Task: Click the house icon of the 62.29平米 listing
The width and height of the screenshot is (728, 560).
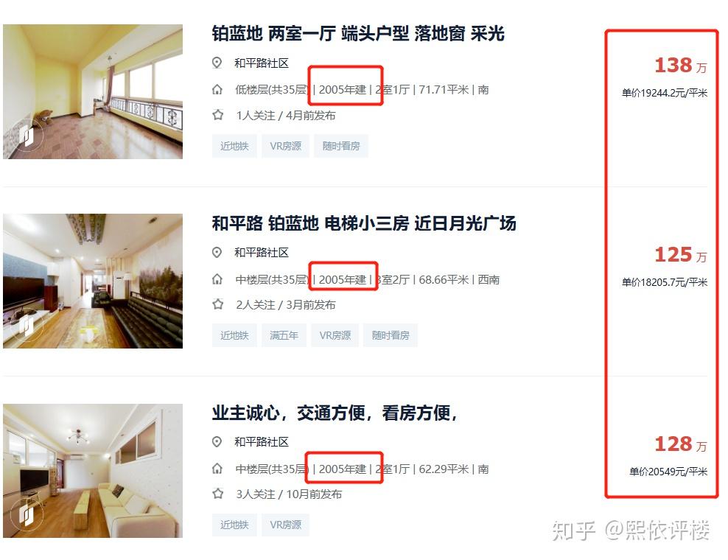Action: (217, 469)
